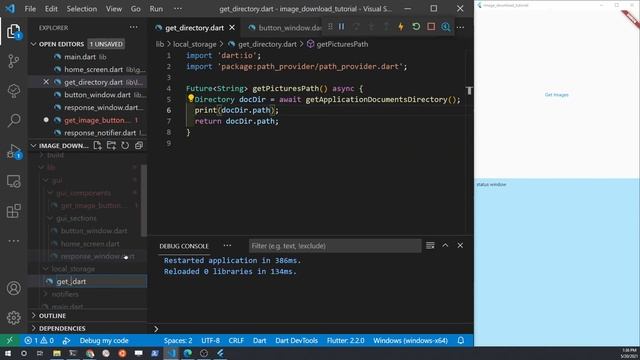Click Visual Studio Code taskbar icon
This screenshot has height=360, width=640.
tap(171, 353)
